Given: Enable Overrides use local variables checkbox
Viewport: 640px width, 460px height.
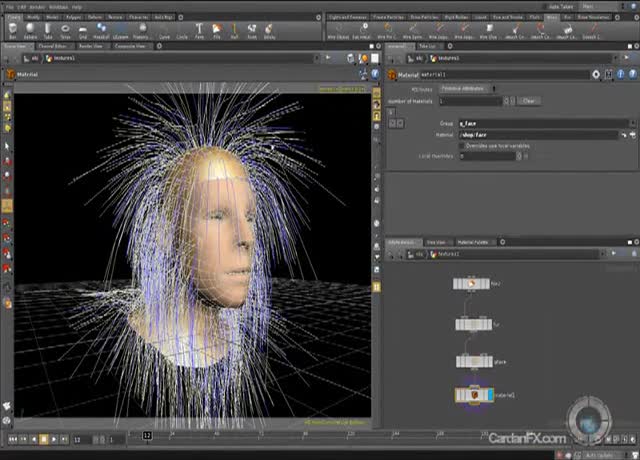Looking at the screenshot, I should [x=461, y=145].
